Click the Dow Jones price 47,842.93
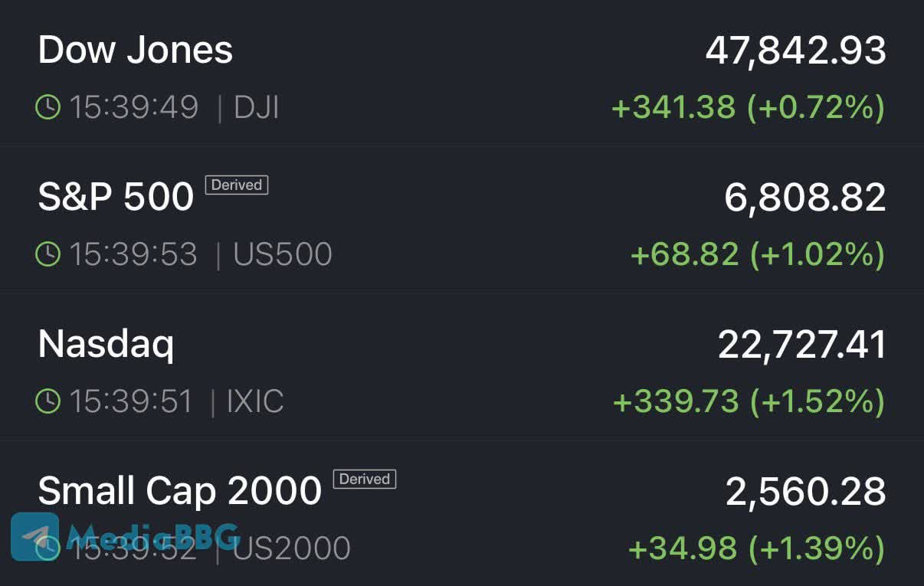The height and width of the screenshot is (586, 924). (x=795, y=51)
